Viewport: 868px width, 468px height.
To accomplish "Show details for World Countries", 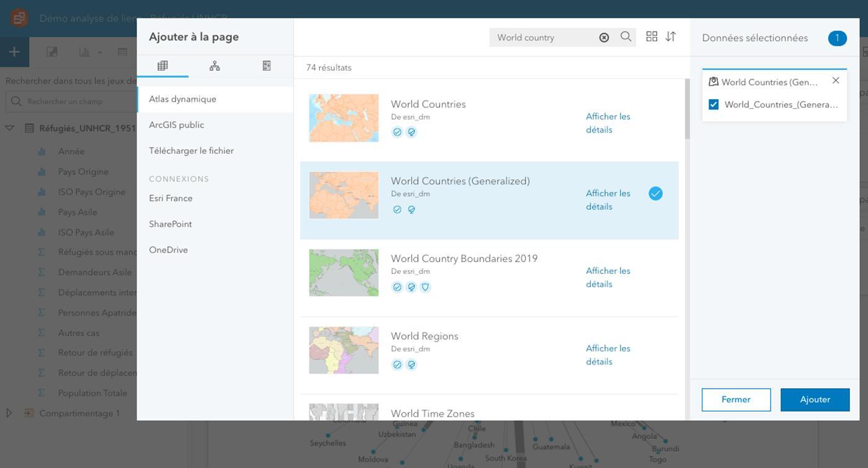I will tap(608, 123).
